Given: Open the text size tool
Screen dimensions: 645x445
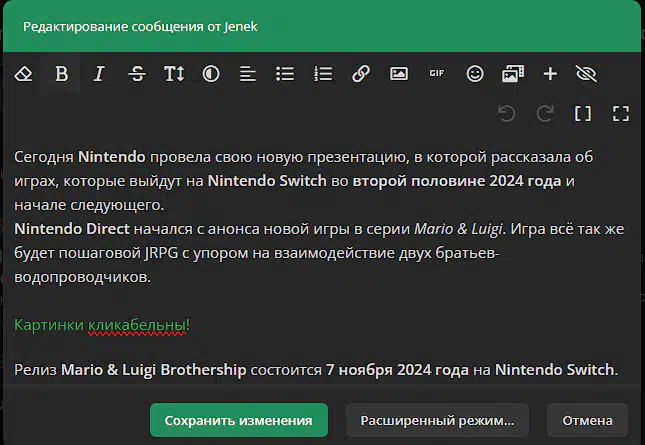Looking at the screenshot, I should point(174,74).
